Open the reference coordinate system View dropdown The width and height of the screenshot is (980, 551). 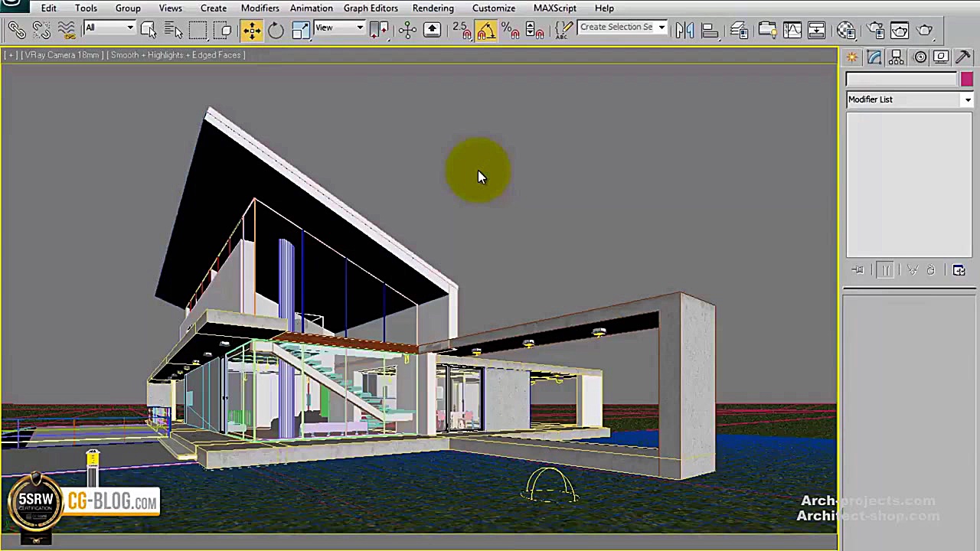[339, 28]
